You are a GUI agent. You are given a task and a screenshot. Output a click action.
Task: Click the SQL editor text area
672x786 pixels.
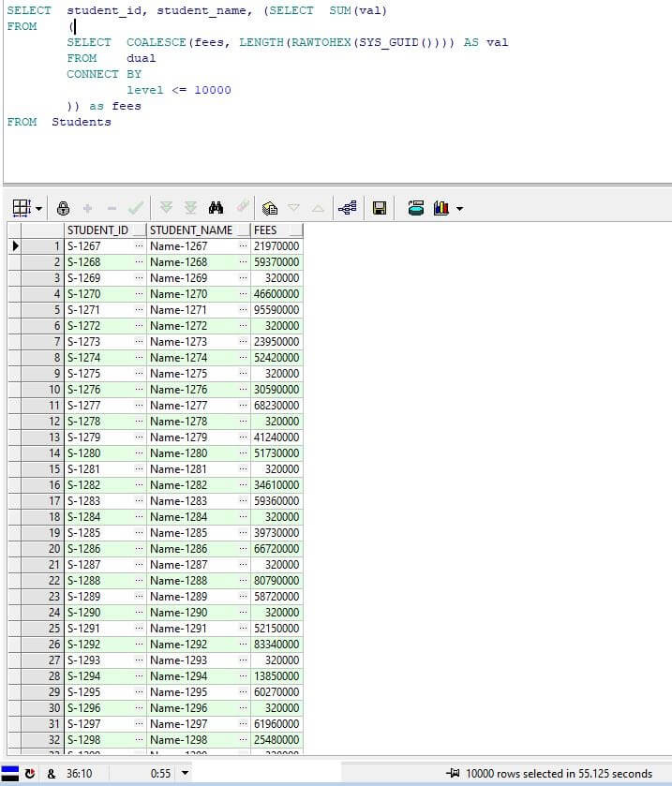(x=337, y=91)
